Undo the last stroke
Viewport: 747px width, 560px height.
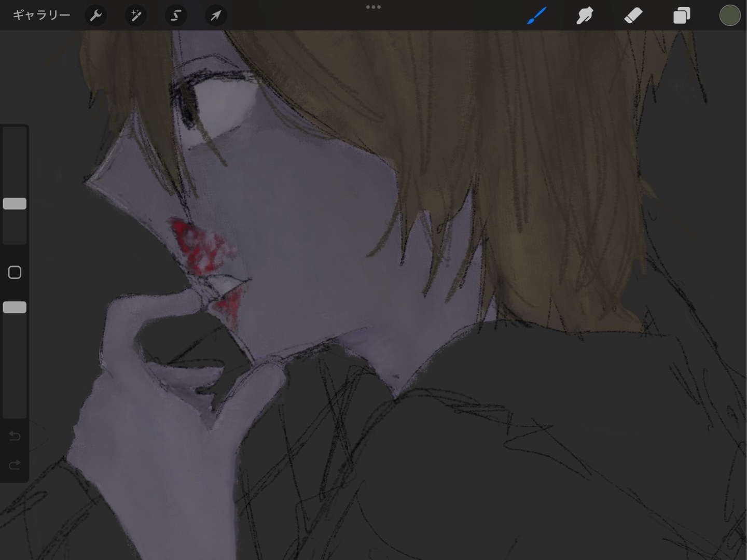click(15, 436)
